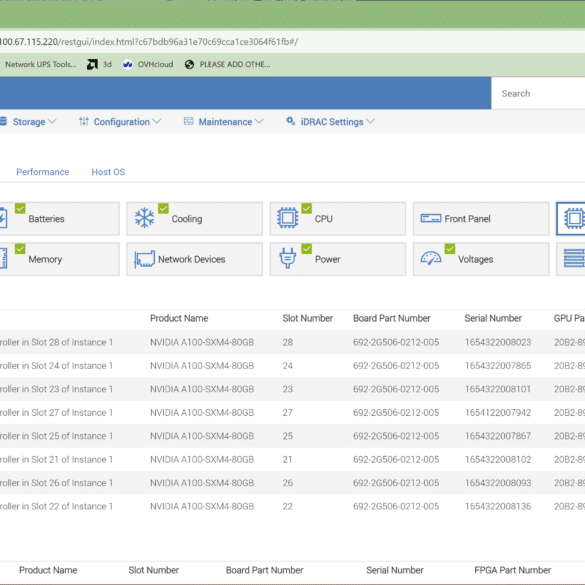Expand the iDRAC Settings menu chevron
The height and width of the screenshot is (585, 585).
(370, 121)
